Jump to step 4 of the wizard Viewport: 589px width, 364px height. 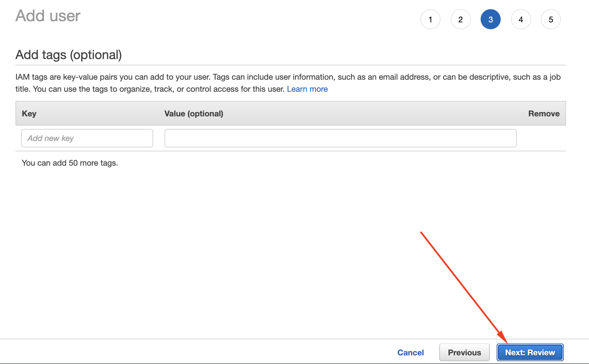point(521,19)
